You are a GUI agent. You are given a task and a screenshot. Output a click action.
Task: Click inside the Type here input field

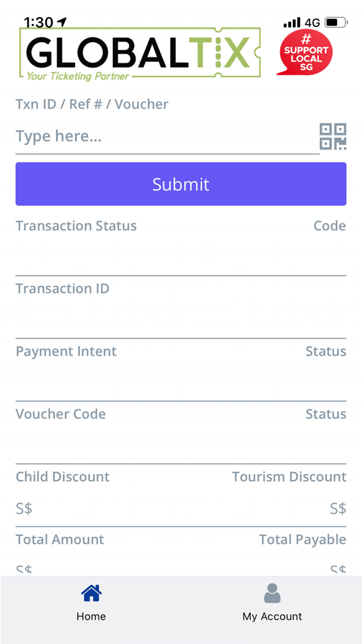155,136
